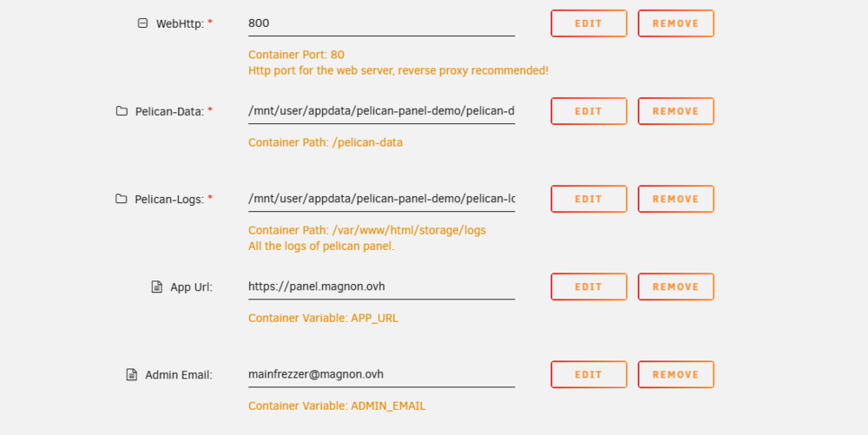Edit the Pelican-Data path mapping
868x435 pixels.
click(x=589, y=111)
